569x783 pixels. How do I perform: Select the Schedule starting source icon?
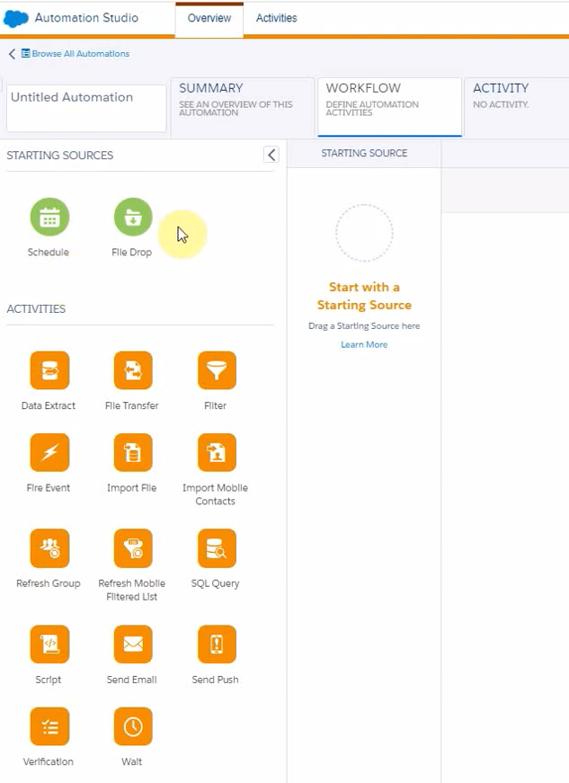pos(49,217)
